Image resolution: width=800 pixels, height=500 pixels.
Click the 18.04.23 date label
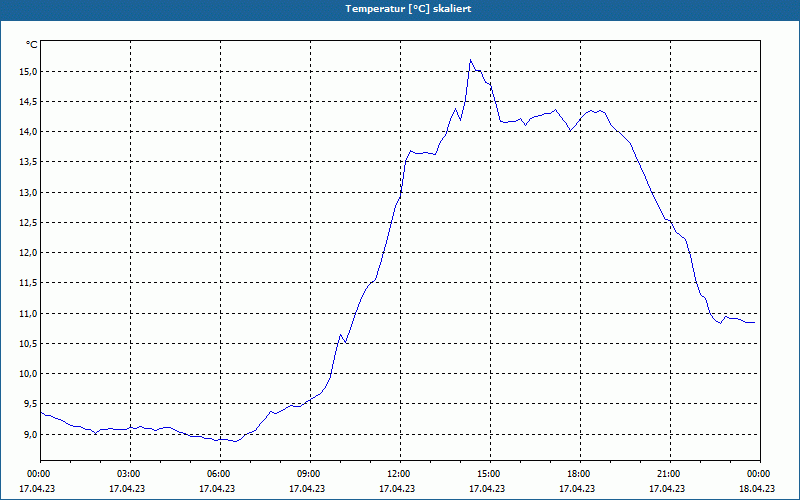pos(757,488)
